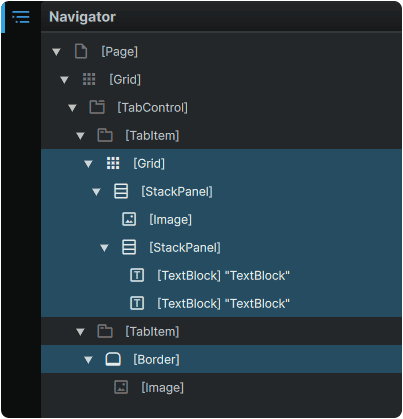Collapse the top-level Grid node

point(64,80)
